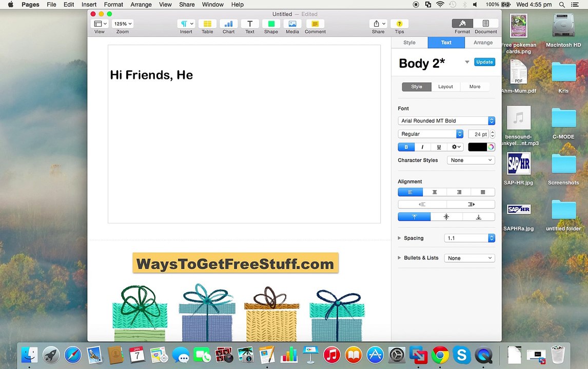Open Google Chrome in the Dock
The width and height of the screenshot is (588, 369).
(x=440, y=355)
